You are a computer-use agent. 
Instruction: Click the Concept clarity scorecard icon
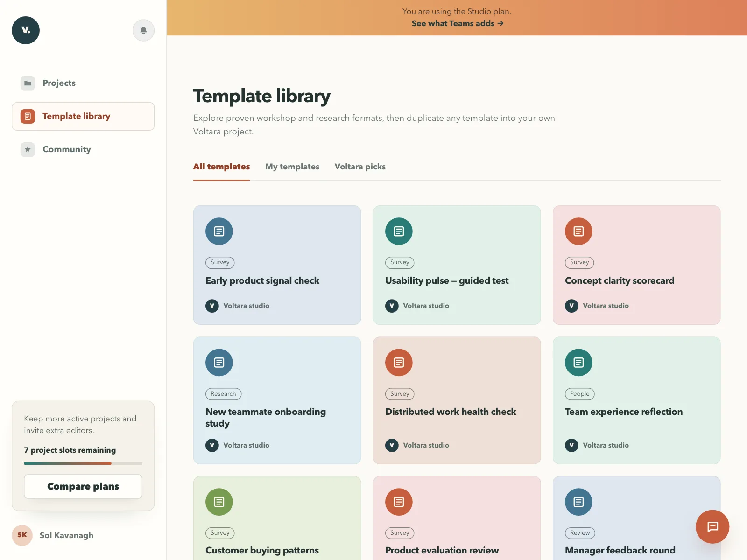click(x=578, y=231)
